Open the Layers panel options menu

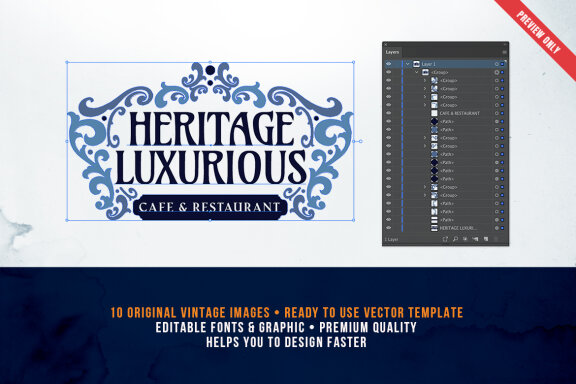[504, 52]
